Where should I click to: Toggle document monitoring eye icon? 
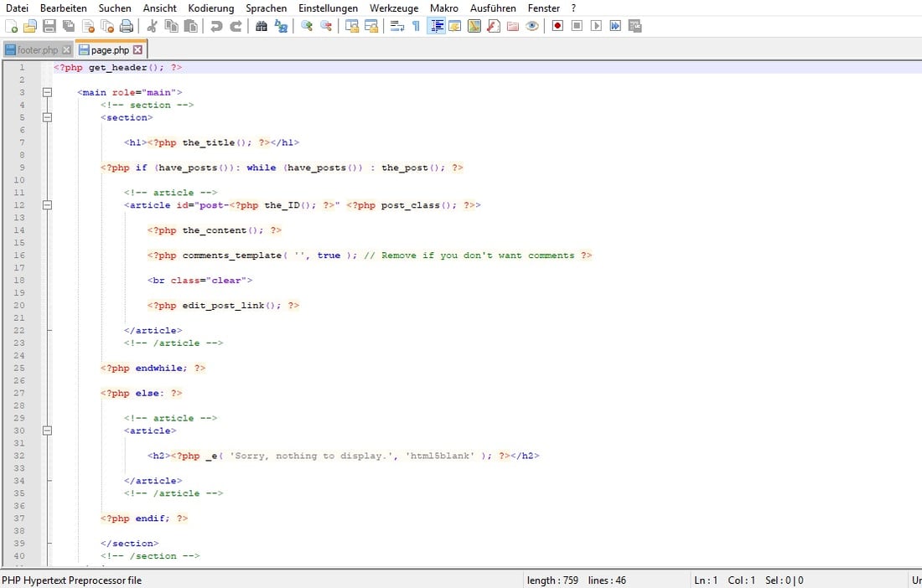click(x=532, y=27)
